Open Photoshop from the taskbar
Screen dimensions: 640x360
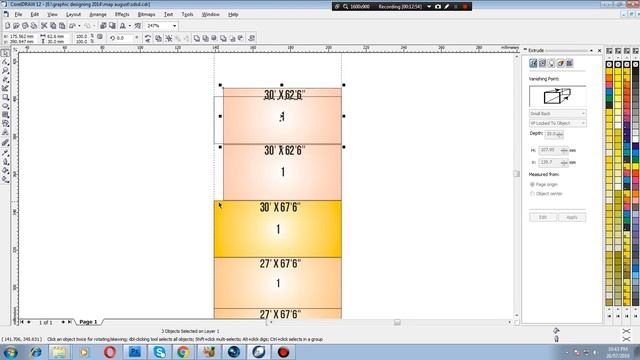135,352
